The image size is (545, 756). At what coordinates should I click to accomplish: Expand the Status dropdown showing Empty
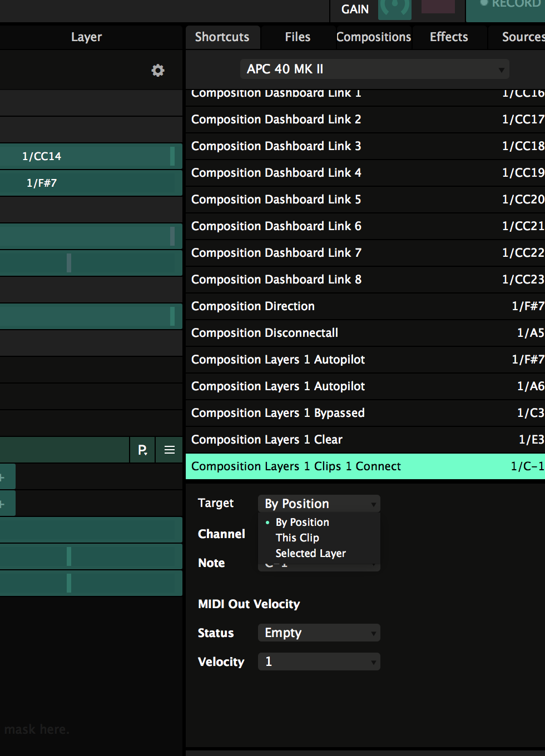(x=319, y=633)
